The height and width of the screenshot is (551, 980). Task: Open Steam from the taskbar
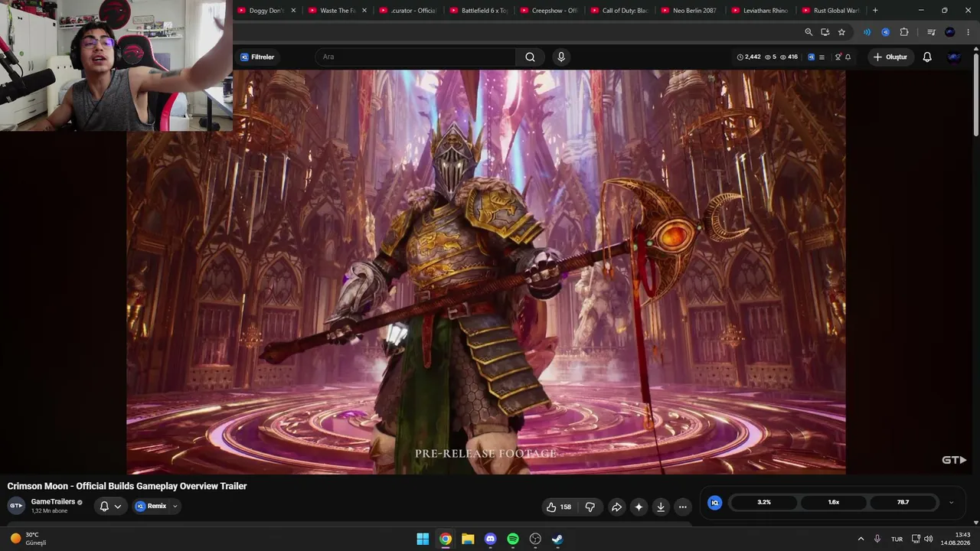[x=557, y=539]
